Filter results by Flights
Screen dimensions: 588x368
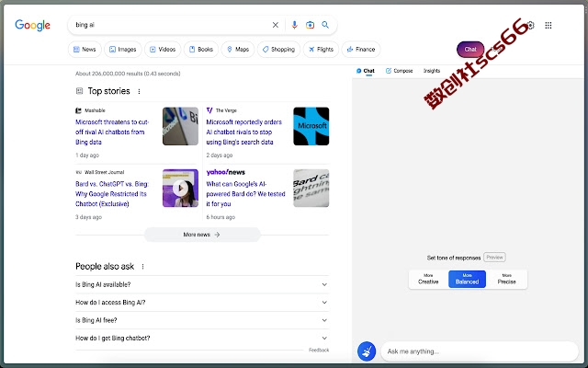click(321, 49)
